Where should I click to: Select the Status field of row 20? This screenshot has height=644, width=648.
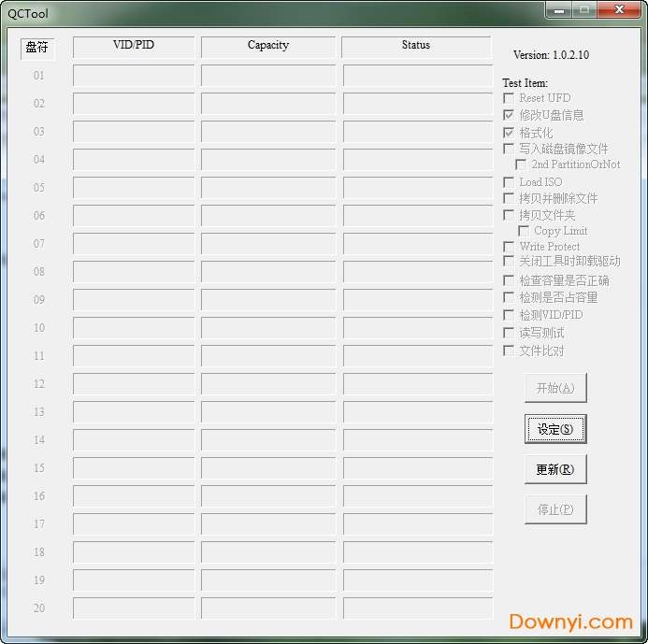[x=418, y=608]
